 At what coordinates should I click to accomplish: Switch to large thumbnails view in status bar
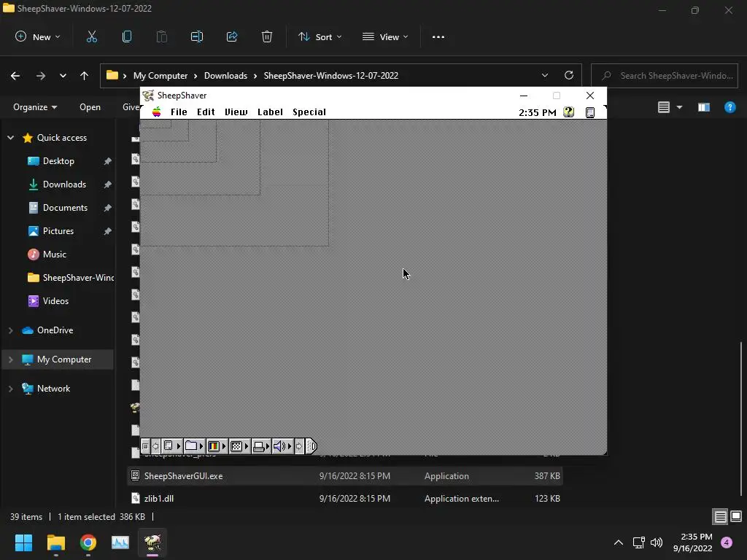736,517
